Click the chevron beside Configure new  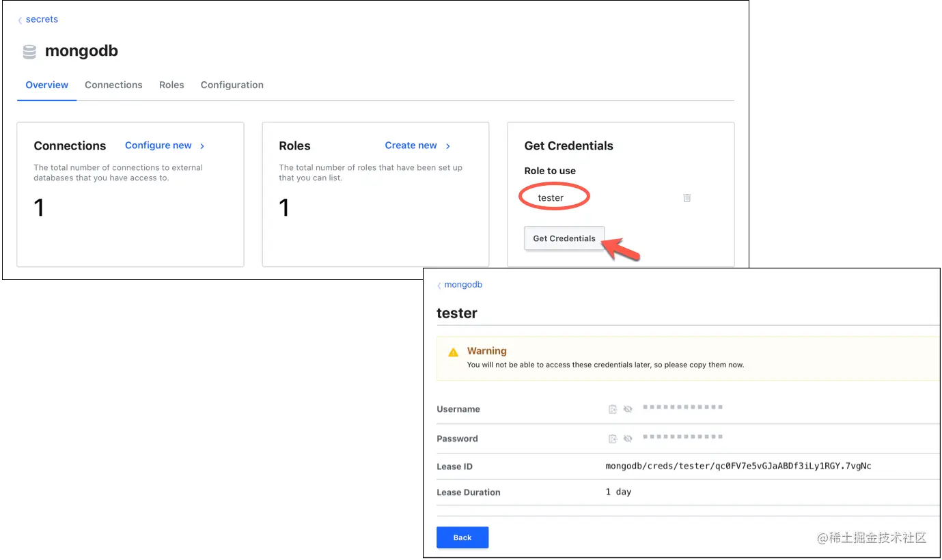pyautogui.click(x=202, y=146)
